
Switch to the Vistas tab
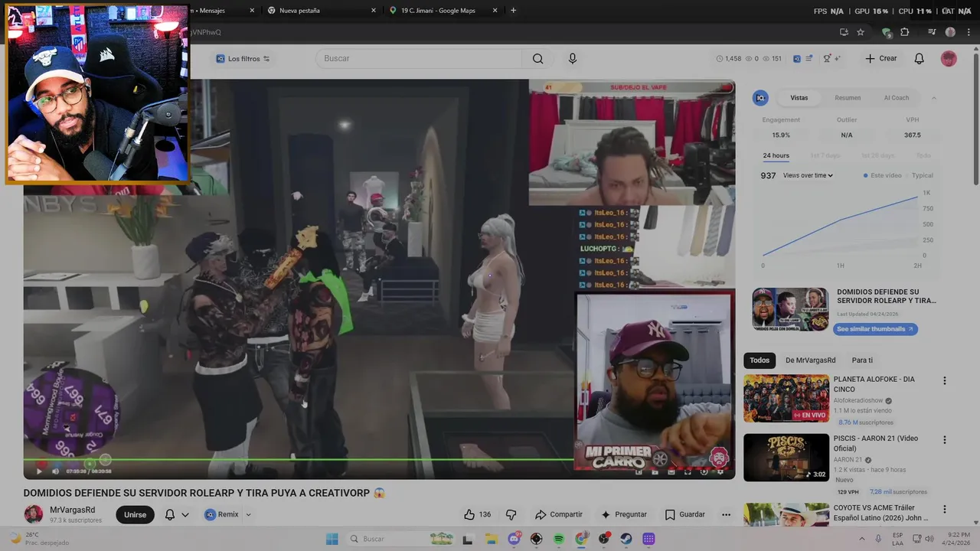[799, 98]
